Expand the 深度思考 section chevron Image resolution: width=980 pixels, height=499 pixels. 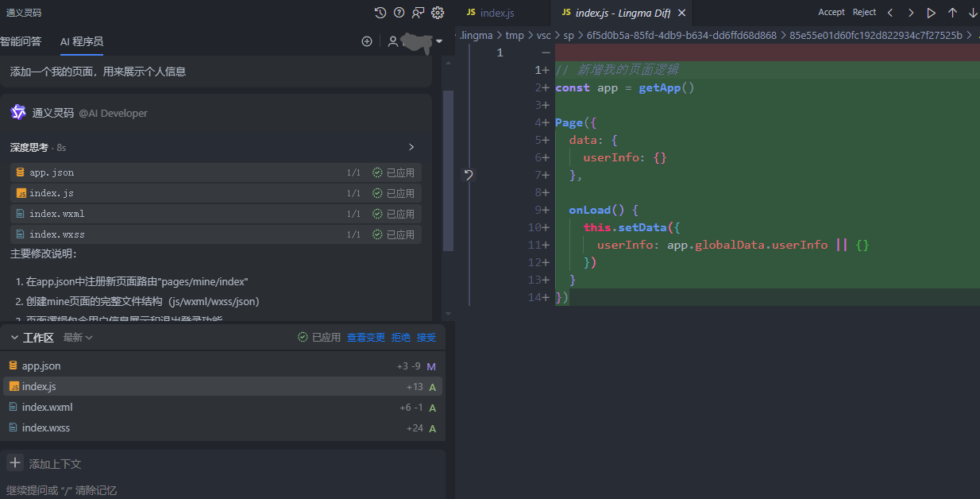(x=411, y=147)
